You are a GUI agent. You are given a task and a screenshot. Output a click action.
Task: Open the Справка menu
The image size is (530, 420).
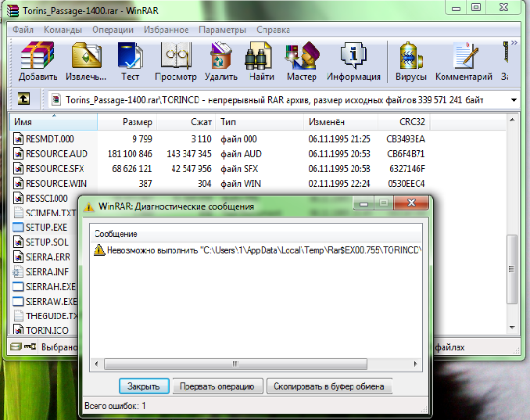click(273, 30)
